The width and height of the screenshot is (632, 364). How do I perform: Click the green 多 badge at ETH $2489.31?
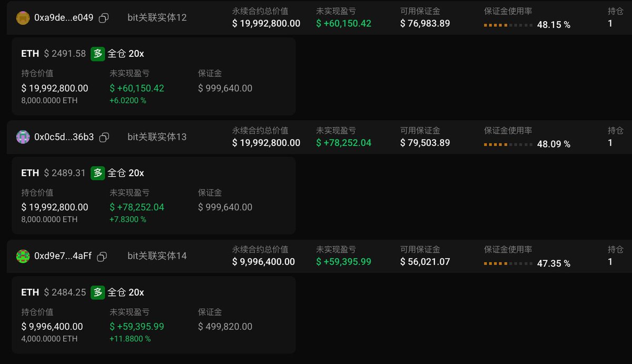(x=98, y=173)
